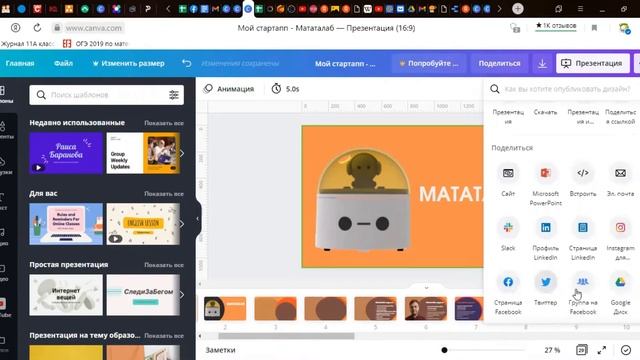Select the Group Weekly Updates template
640x360 pixels.
(143, 153)
